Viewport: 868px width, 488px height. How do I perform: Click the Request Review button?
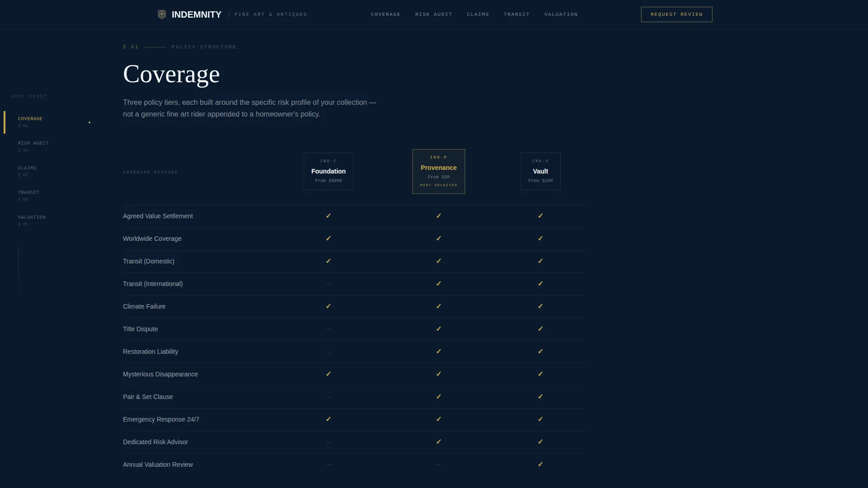[676, 14]
